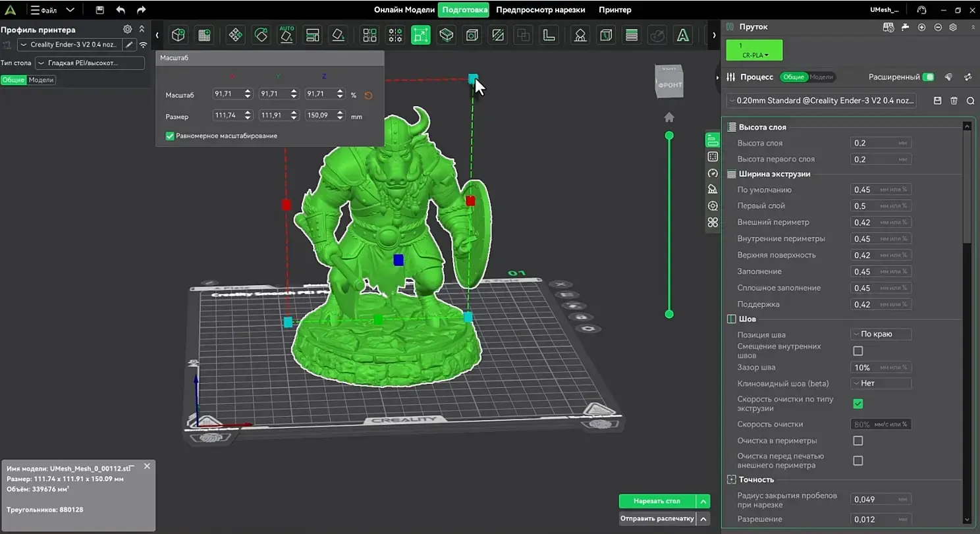
Task: Click the Add plate icon
Action: pyautogui.click(x=205, y=35)
